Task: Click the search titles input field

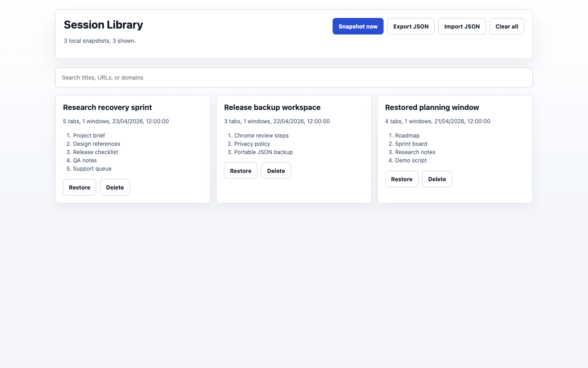Action: point(294,77)
